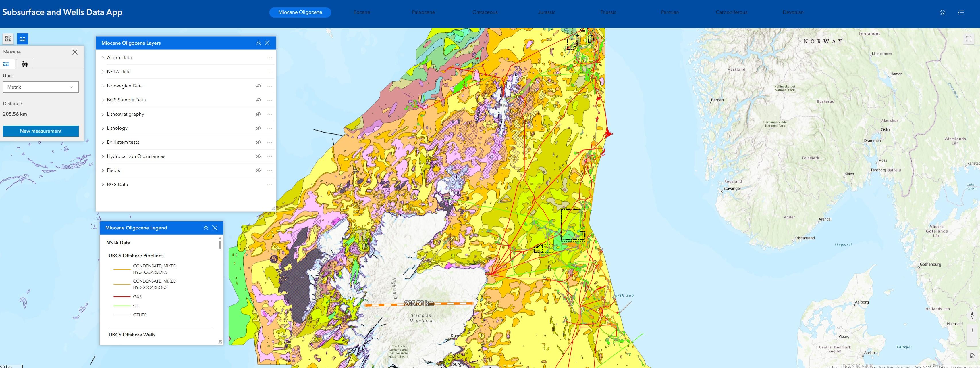Screen dimensions: 980x368
Task: Switch to the Miocene Oligocene tab
Action: point(300,12)
